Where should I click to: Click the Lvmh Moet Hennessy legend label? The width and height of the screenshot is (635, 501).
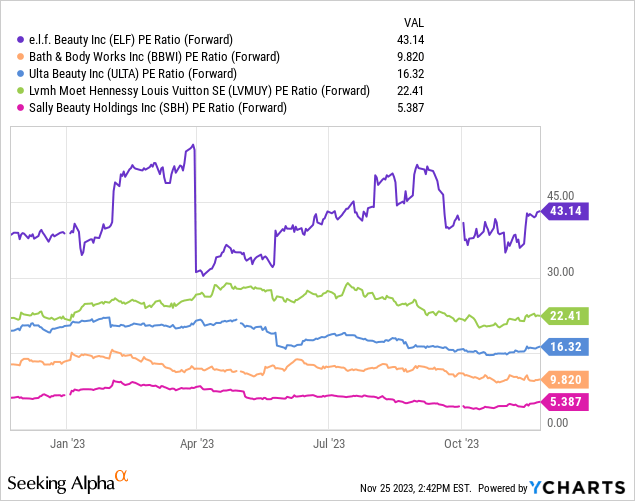coord(196,90)
